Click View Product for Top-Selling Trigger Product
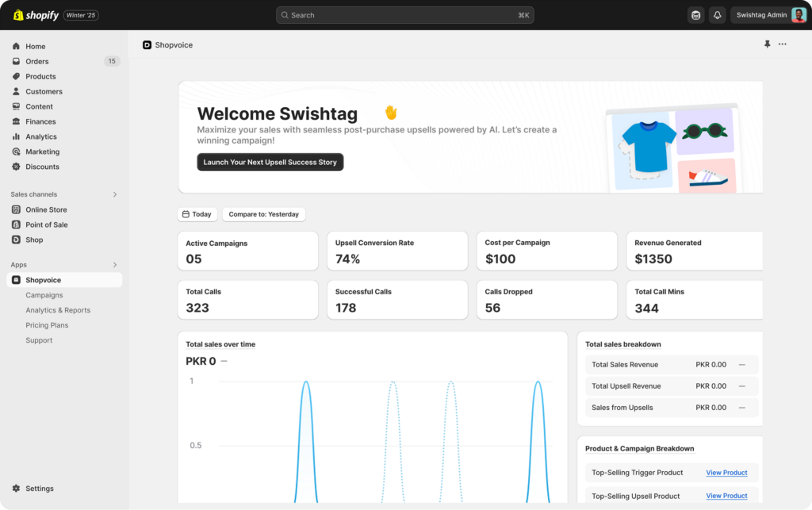812x510 pixels. click(726, 473)
